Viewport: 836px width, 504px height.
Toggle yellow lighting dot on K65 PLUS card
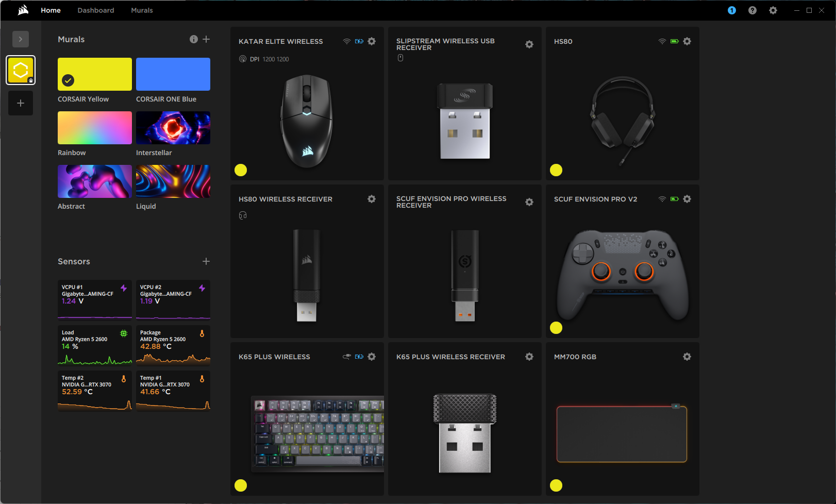click(x=241, y=485)
